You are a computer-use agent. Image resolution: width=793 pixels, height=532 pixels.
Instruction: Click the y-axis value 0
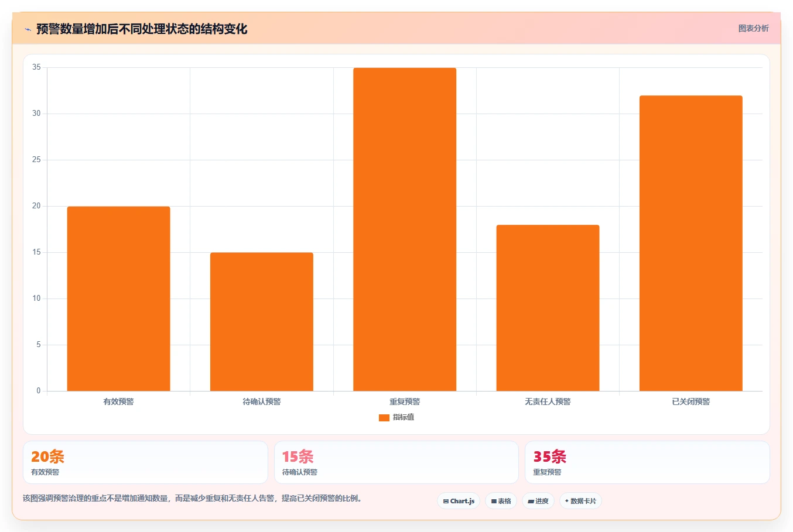tap(39, 391)
